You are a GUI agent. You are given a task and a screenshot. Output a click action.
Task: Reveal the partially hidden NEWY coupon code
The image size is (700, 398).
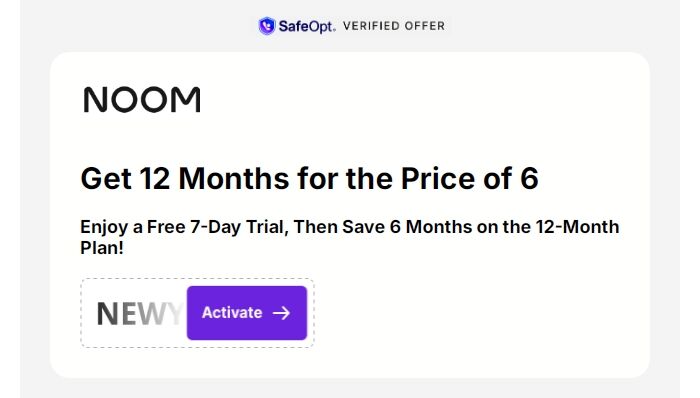[x=140, y=314]
